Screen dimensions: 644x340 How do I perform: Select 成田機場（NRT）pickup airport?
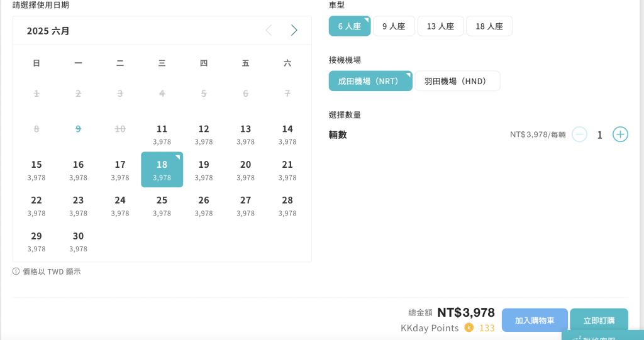click(370, 81)
